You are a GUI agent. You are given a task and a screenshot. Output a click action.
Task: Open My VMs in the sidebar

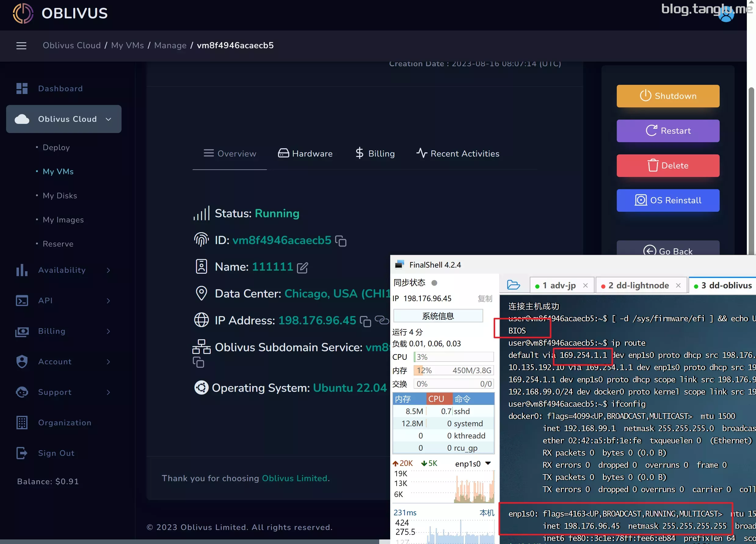tap(58, 171)
